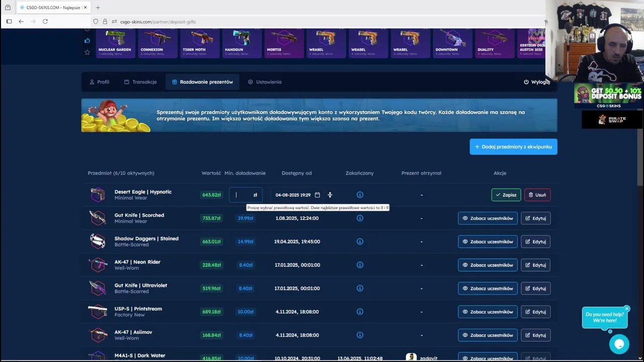Edit the USP-S Printstream gift
644x362 pixels.
[535, 312]
